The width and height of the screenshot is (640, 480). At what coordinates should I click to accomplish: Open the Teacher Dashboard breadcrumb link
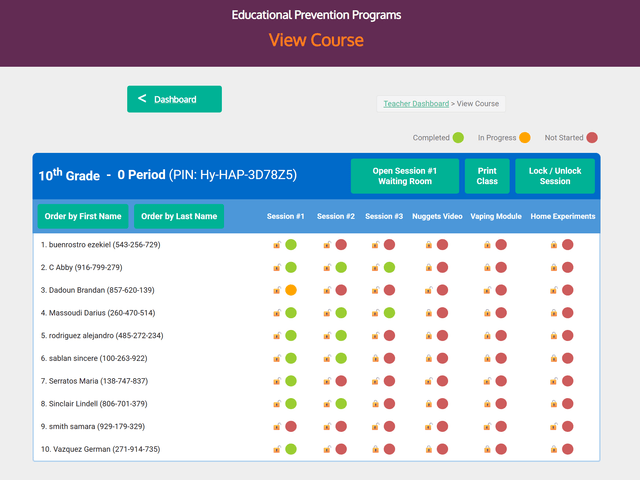pyautogui.click(x=416, y=104)
